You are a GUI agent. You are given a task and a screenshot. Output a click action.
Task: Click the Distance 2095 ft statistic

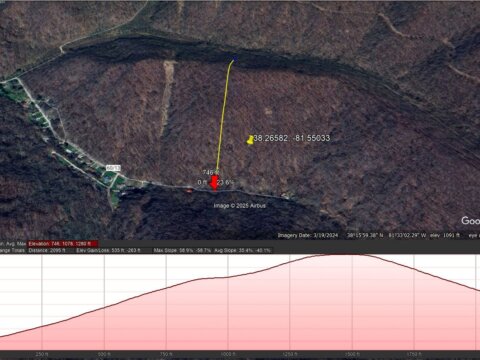tap(47, 250)
